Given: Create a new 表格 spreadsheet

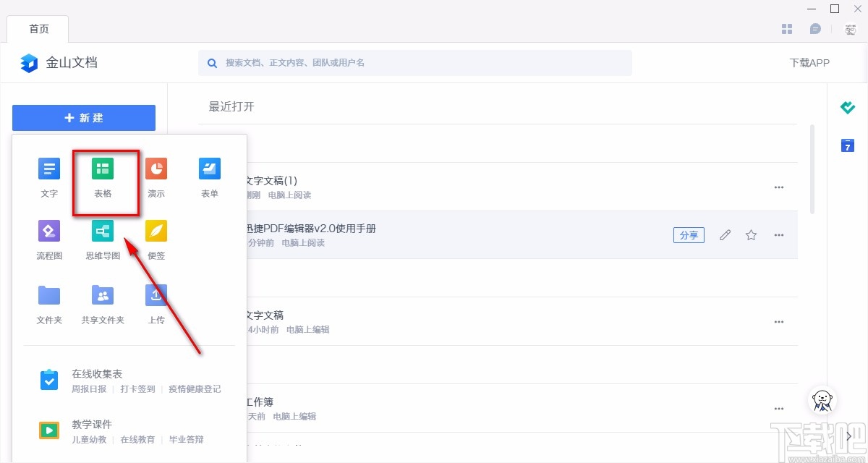Looking at the screenshot, I should coord(102,177).
